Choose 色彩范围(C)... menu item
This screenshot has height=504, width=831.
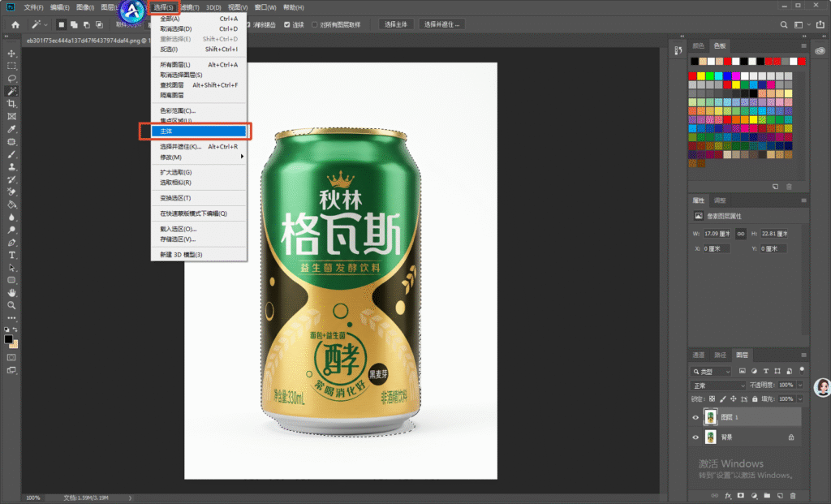tap(199, 110)
